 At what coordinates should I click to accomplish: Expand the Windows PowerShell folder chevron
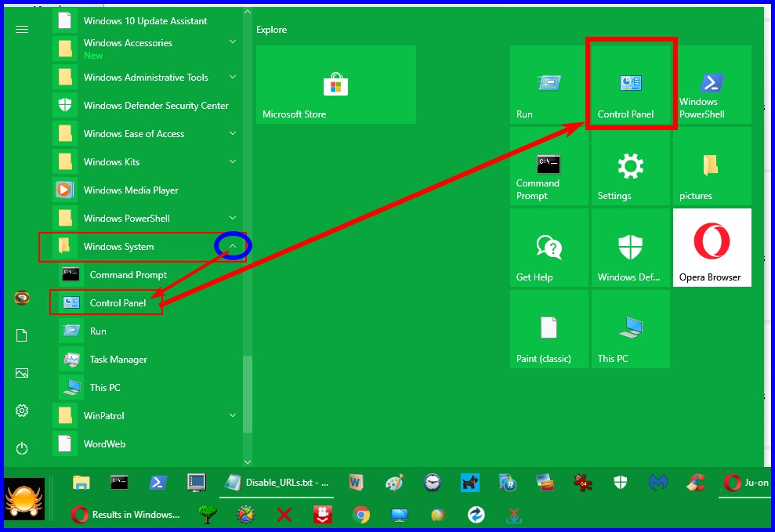click(x=232, y=218)
